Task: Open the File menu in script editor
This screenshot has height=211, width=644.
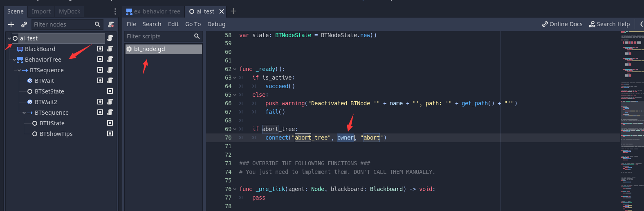Action: (x=131, y=24)
